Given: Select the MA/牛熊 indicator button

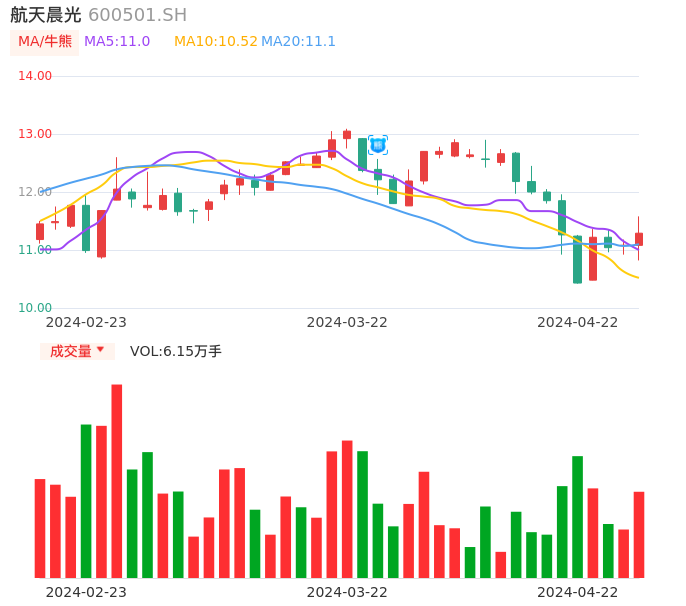Looking at the screenshot, I should [x=45, y=42].
